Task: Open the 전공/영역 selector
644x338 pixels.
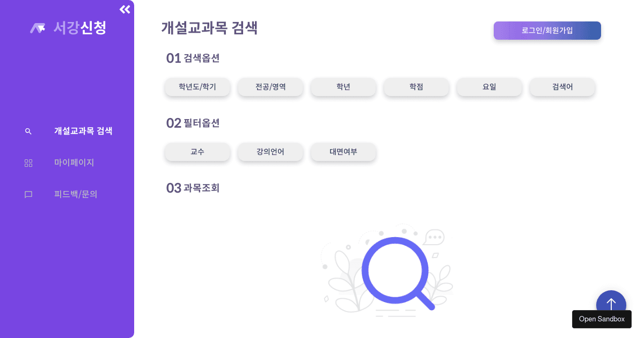Action: pyautogui.click(x=270, y=87)
